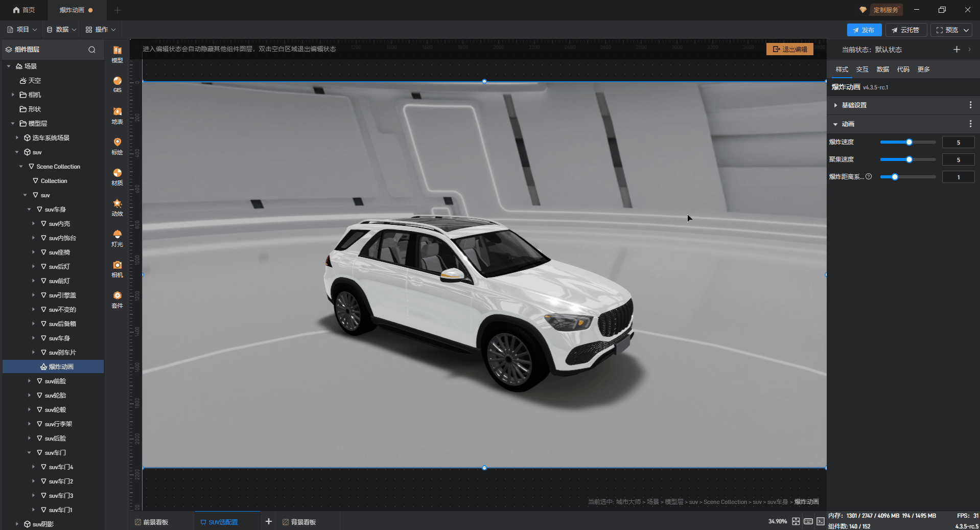Open the console icon in the status bar

pyautogui.click(x=821, y=521)
